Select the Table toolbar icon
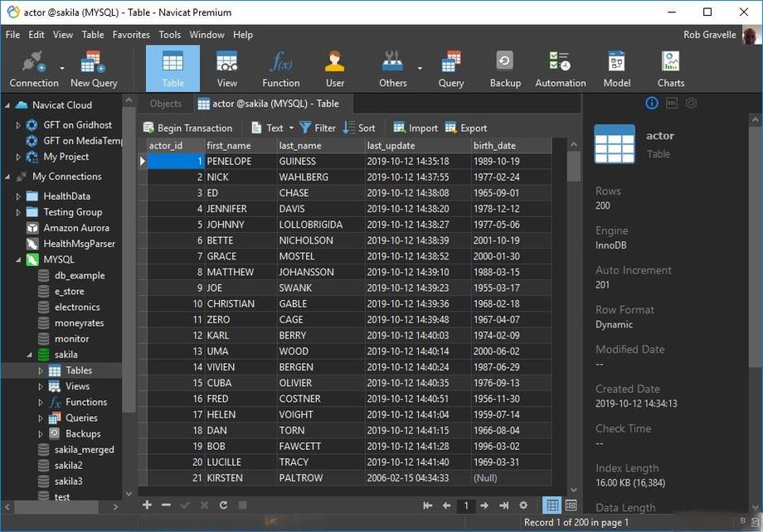The height and width of the screenshot is (532, 763). point(173,69)
